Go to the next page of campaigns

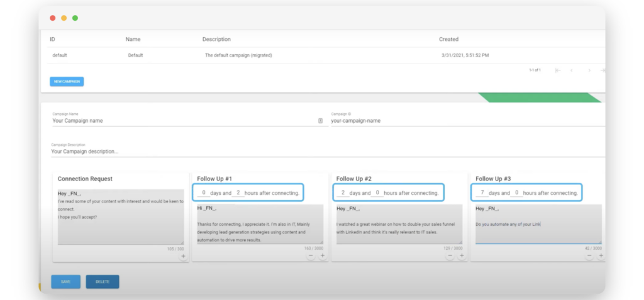(x=589, y=70)
